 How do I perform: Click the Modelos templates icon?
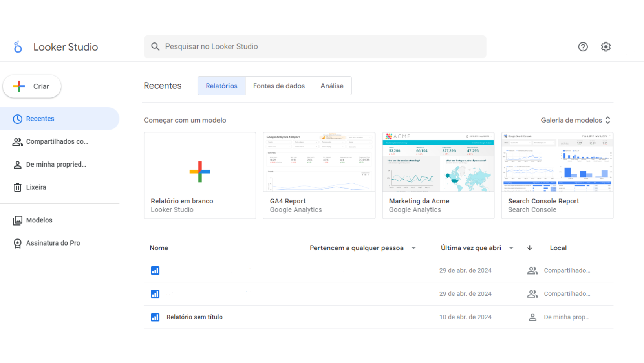[x=17, y=220]
